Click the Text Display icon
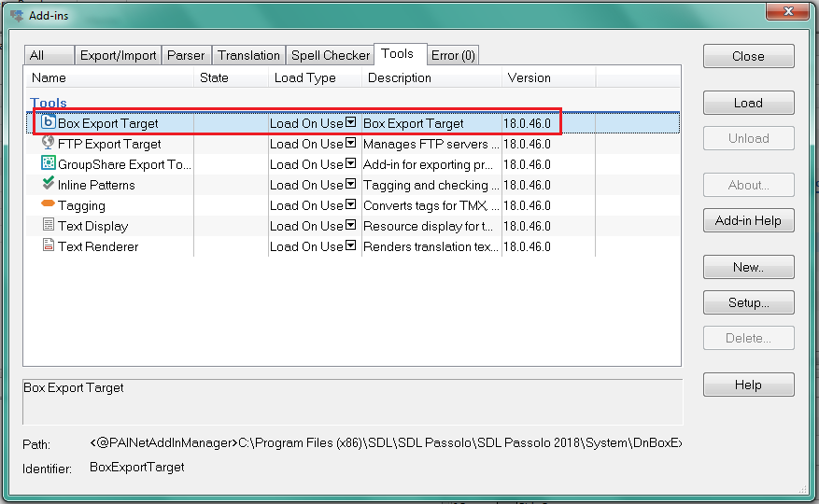Screen dimensions: 819x504 (49, 225)
